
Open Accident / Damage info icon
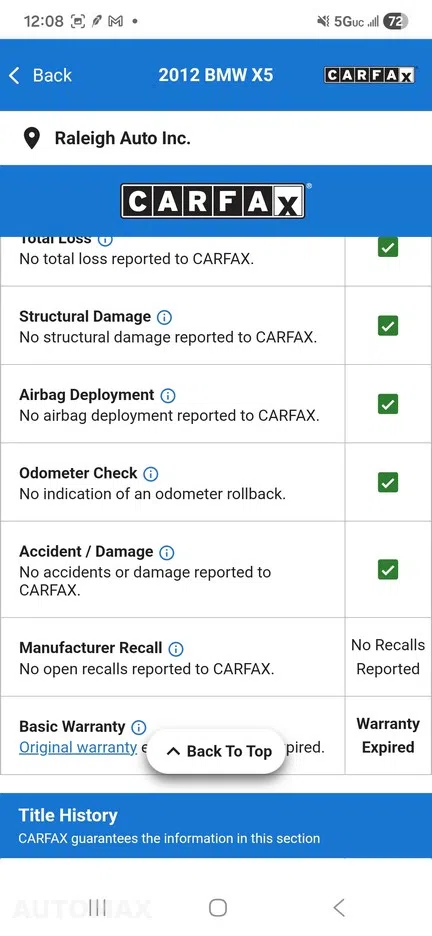pyautogui.click(x=167, y=553)
